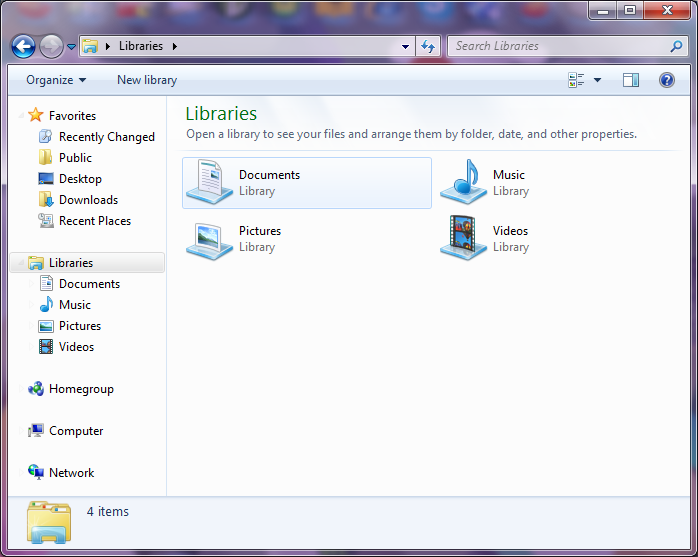
Task: Click the refresh icon beside address bar
Action: 428,46
